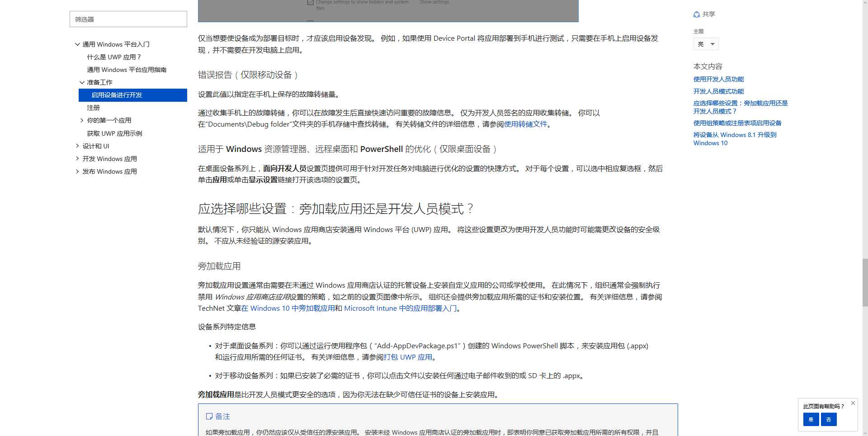Collapse the 准备工作 tree node
The height and width of the screenshot is (436, 868).
point(82,82)
